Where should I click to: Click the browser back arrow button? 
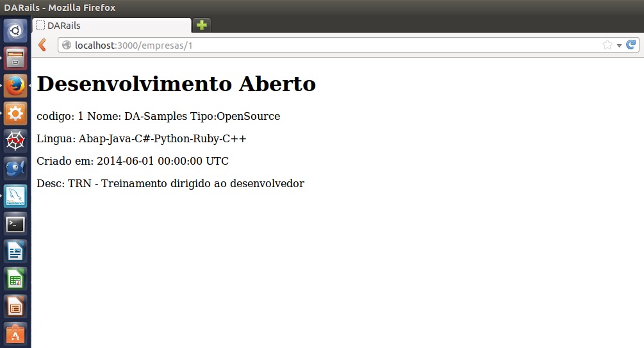(x=42, y=45)
